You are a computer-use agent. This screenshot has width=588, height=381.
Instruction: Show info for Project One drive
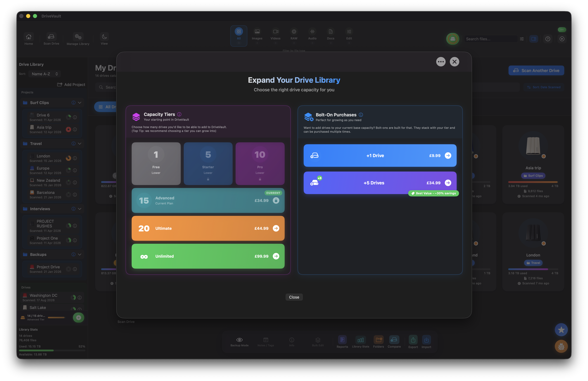[x=75, y=240]
